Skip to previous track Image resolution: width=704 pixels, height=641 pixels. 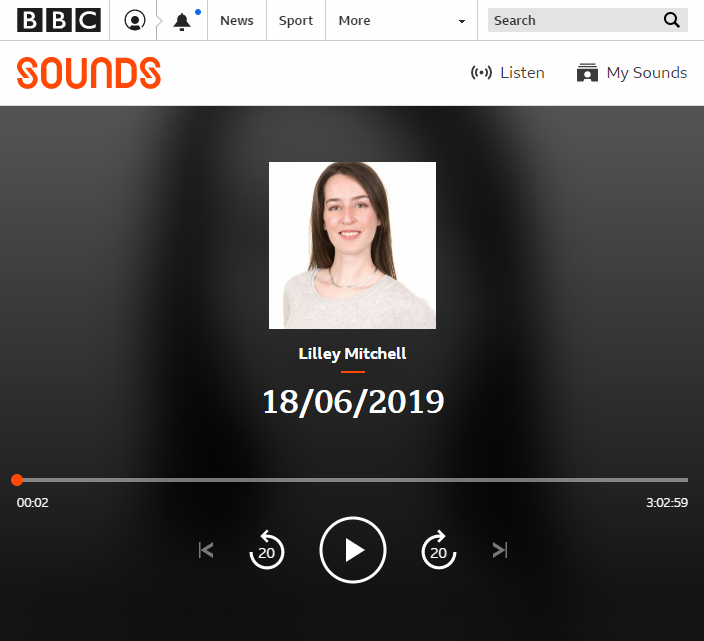(x=206, y=550)
